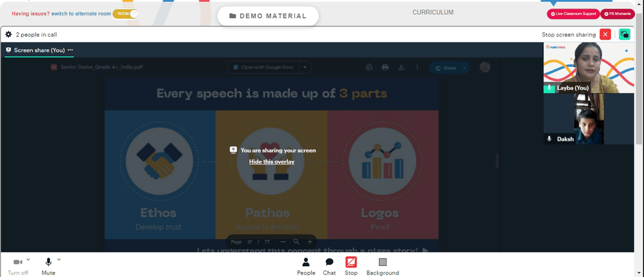Open the screen share three-dots menu
Screen dimensions: 644x277
click(70, 50)
